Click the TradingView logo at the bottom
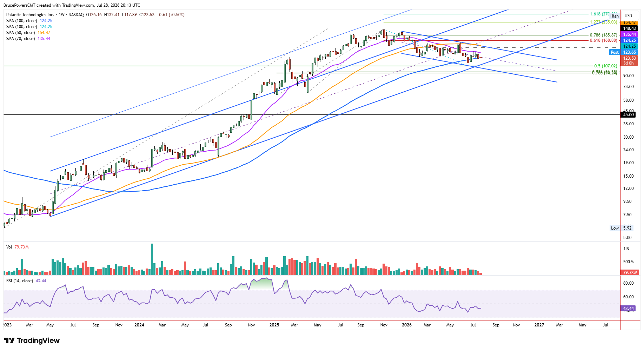The width and height of the screenshot is (644, 351). (32, 340)
